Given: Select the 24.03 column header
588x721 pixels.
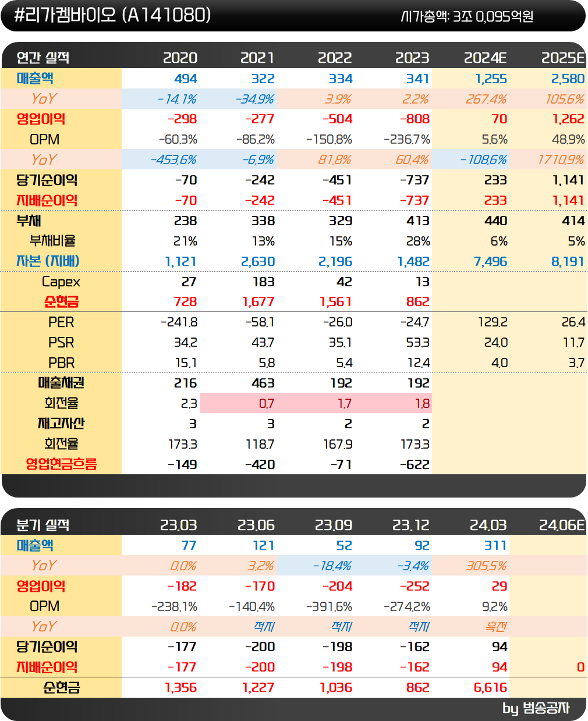Looking at the screenshot, I should tap(488, 525).
